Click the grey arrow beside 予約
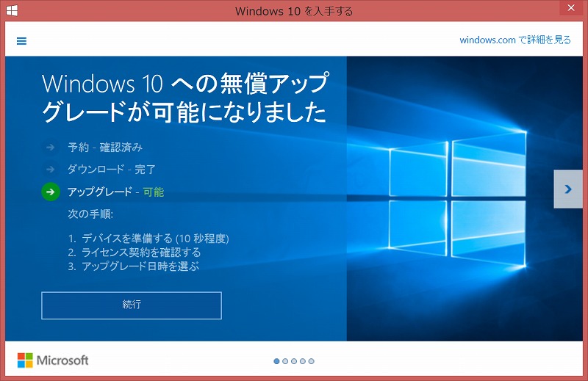 [x=50, y=148]
